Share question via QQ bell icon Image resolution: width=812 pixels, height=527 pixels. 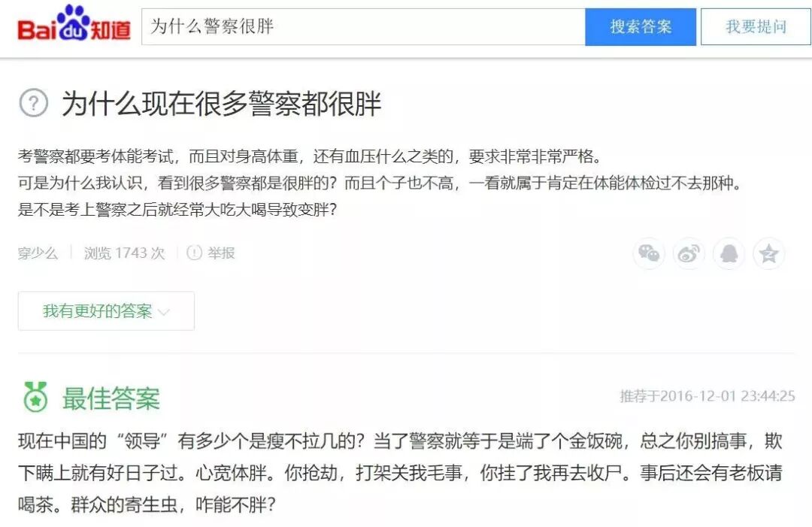point(729,253)
